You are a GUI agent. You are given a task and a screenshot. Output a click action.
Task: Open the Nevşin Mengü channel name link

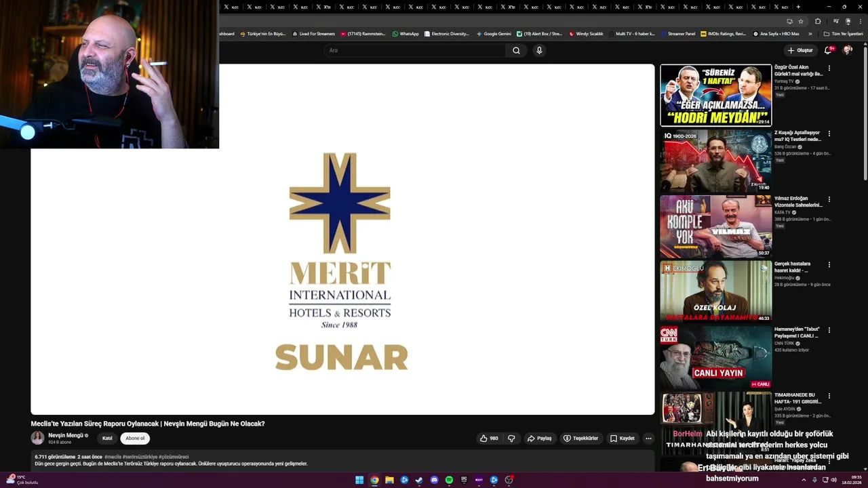pos(66,435)
